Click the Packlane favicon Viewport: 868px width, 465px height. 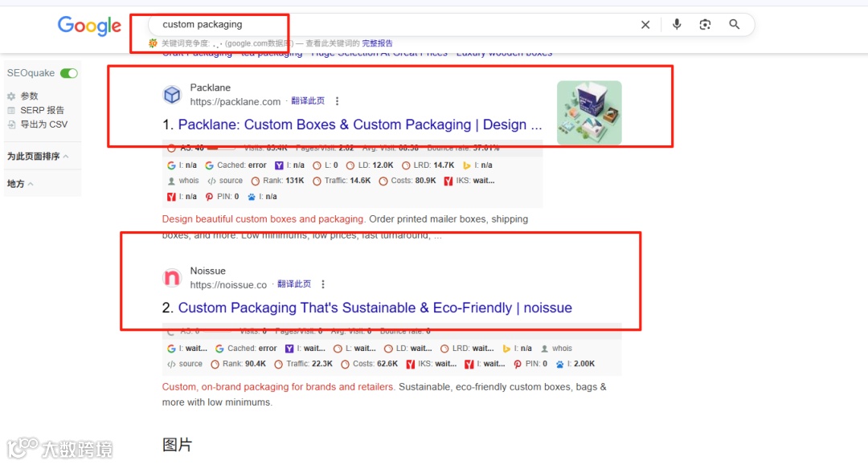172,95
